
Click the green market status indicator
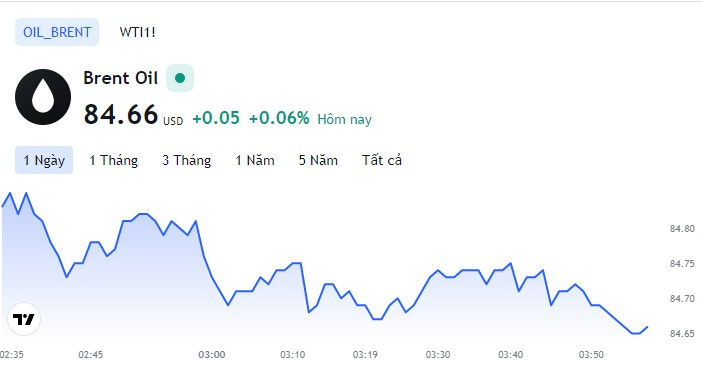click(x=180, y=78)
